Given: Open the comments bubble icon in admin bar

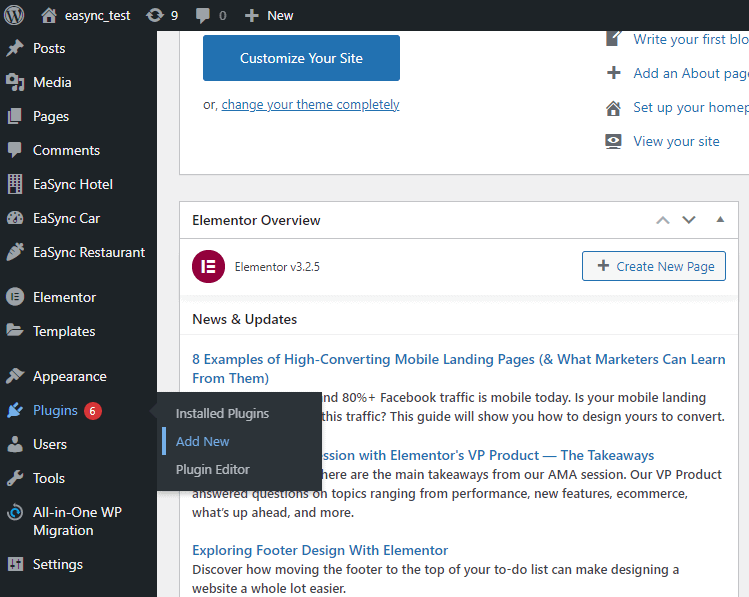Looking at the screenshot, I should pyautogui.click(x=203, y=16).
